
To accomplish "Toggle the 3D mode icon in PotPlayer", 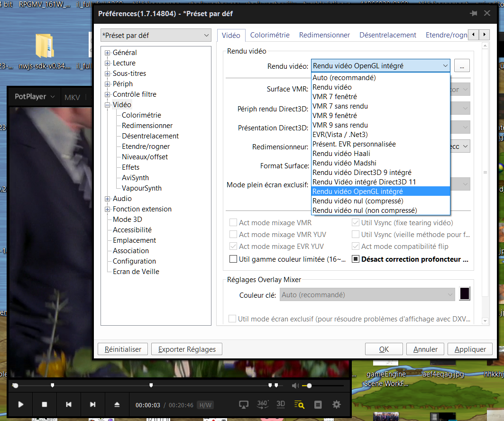I will [281, 404].
